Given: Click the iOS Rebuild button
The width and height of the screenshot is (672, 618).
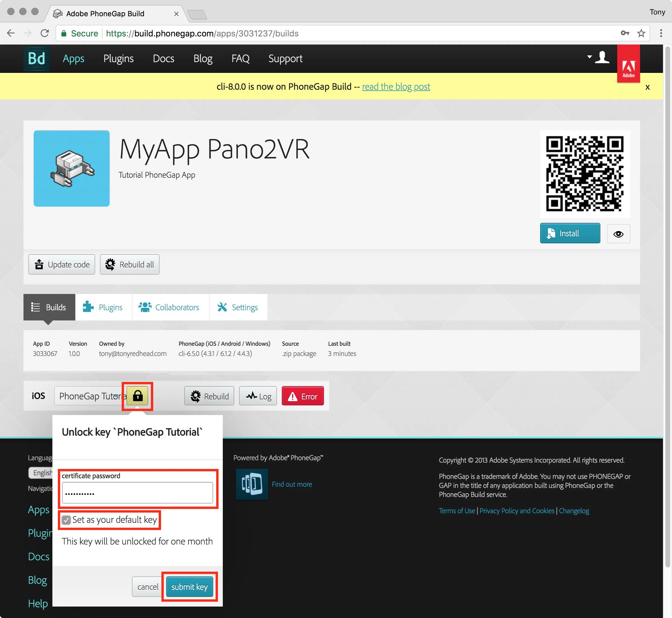Looking at the screenshot, I should tap(209, 396).
